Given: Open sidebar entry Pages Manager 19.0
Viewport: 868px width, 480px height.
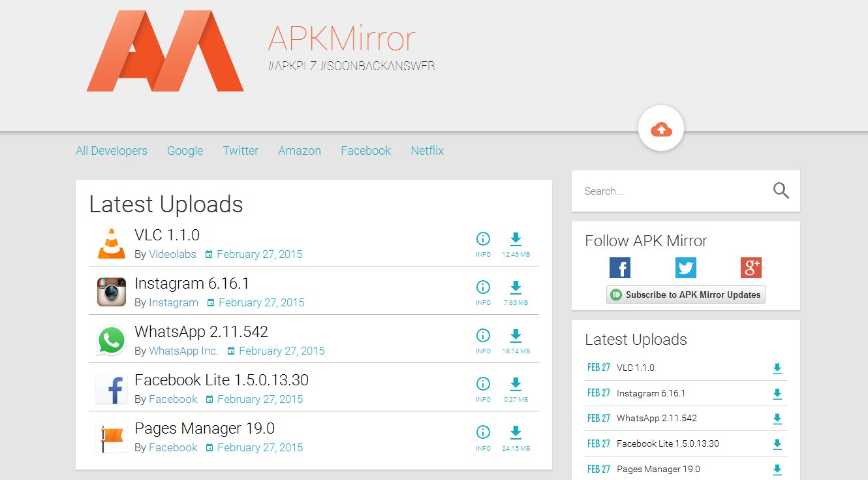Looking at the screenshot, I should (x=658, y=470).
